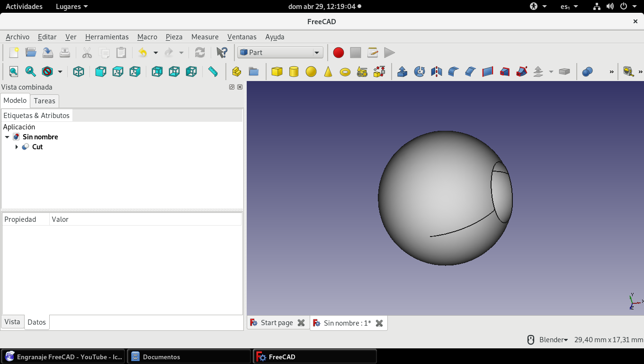Create a Torus primitive
644x364 pixels.
tap(345, 72)
